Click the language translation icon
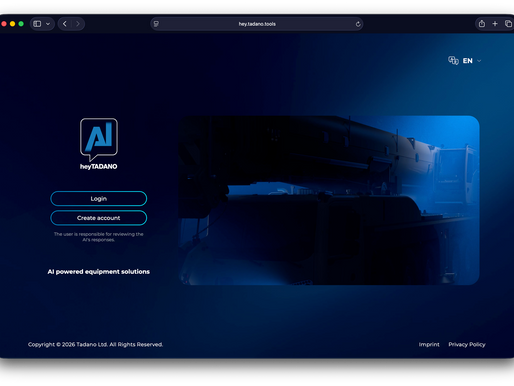This screenshot has width=514, height=386. pyautogui.click(x=453, y=60)
